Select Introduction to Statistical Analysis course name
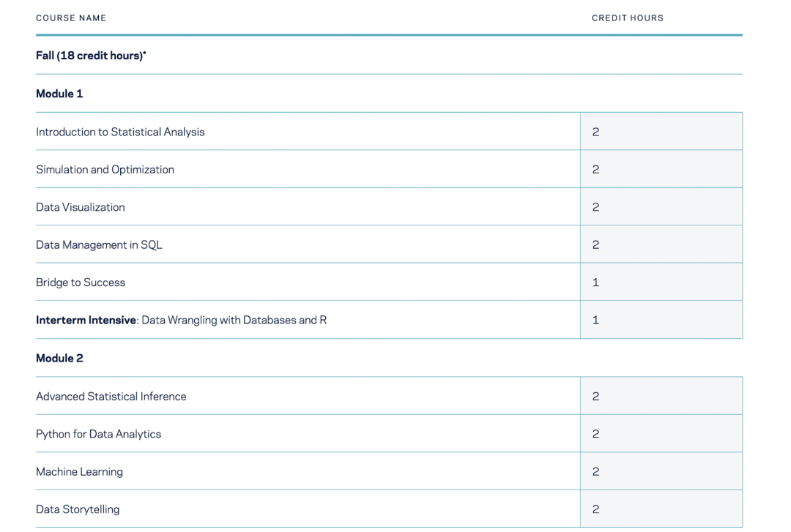 pos(120,132)
